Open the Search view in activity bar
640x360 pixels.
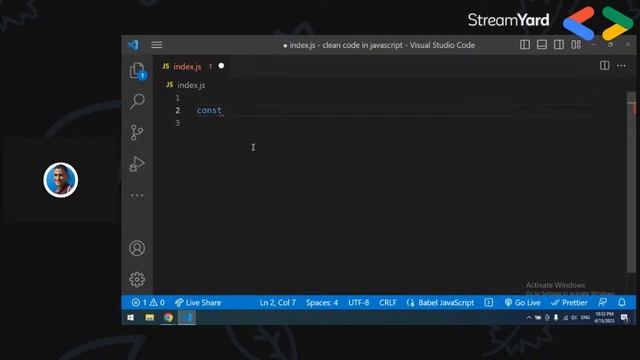coord(137,101)
